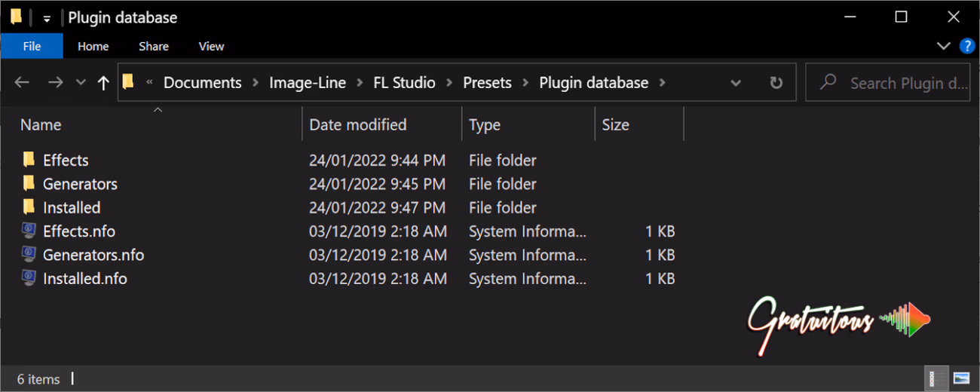Open Quick Access Toolbar customize dropdown
This screenshot has width=980, height=392.
47,17
